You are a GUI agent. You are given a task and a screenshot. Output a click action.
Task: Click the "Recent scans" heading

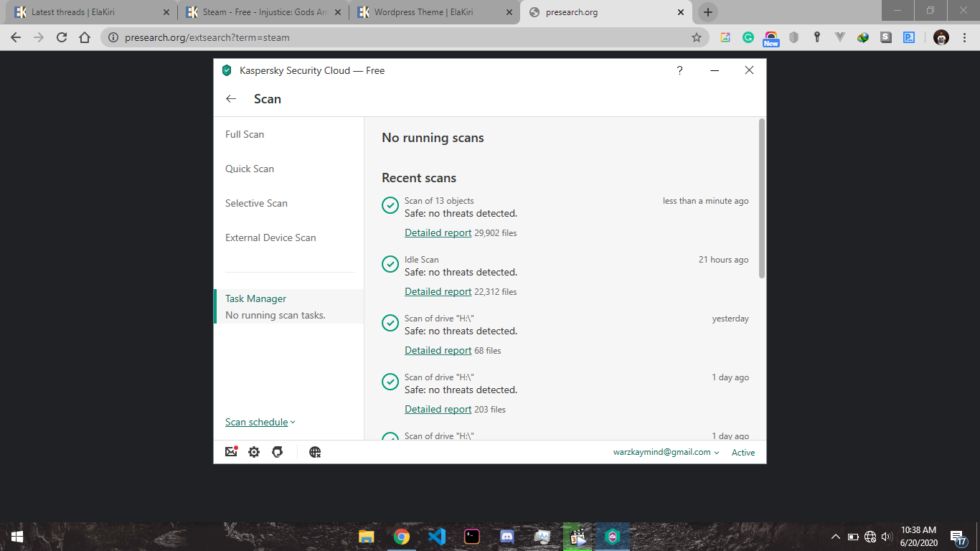click(x=419, y=178)
